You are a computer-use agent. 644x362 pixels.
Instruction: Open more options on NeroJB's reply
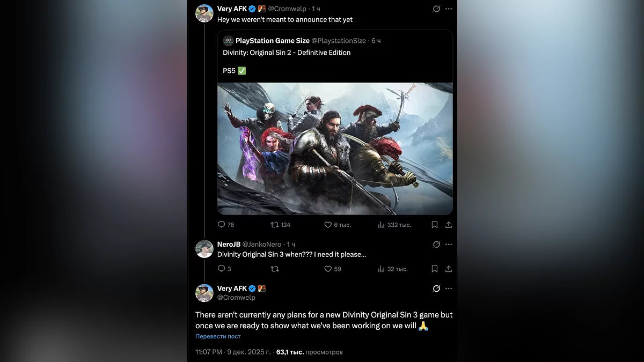[x=449, y=245]
